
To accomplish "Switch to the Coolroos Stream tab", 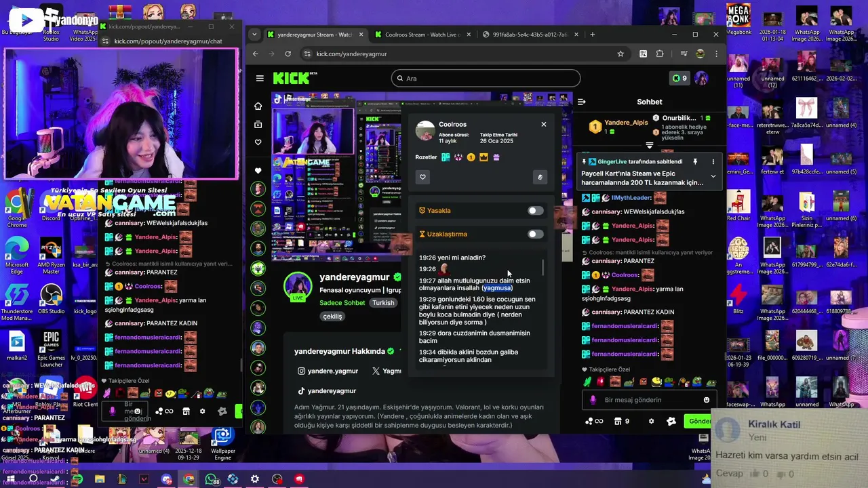I will point(422,35).
